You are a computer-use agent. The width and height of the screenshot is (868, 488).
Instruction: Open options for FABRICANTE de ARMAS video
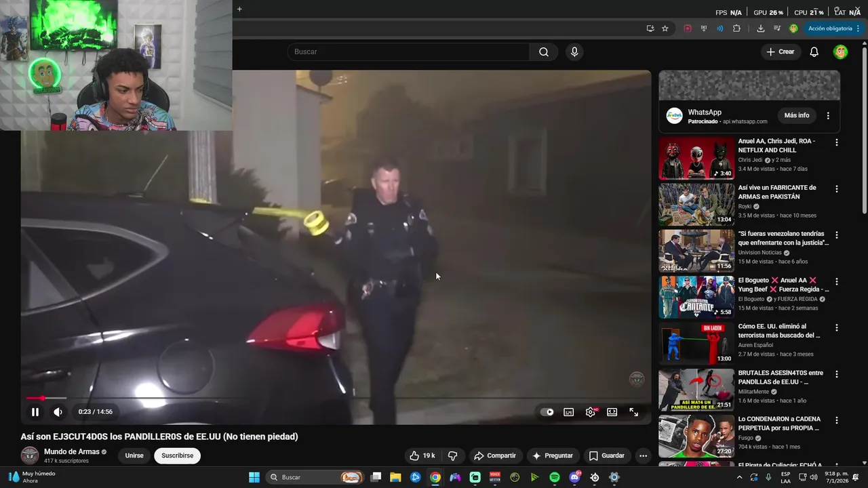pyautogui.click(x=836, y=188)
